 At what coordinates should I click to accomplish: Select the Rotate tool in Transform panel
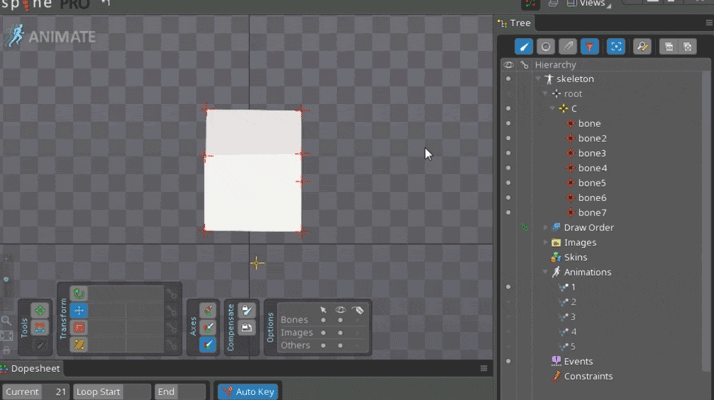(x=79, y=294)
